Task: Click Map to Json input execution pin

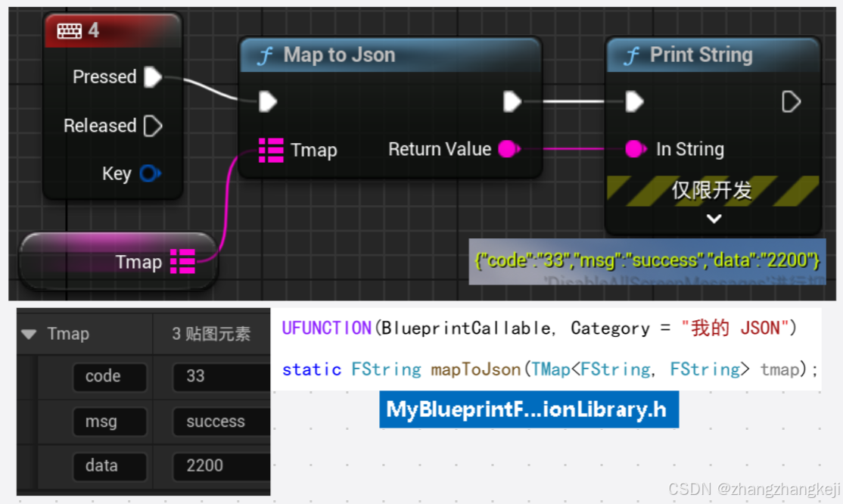Action: 268,101
